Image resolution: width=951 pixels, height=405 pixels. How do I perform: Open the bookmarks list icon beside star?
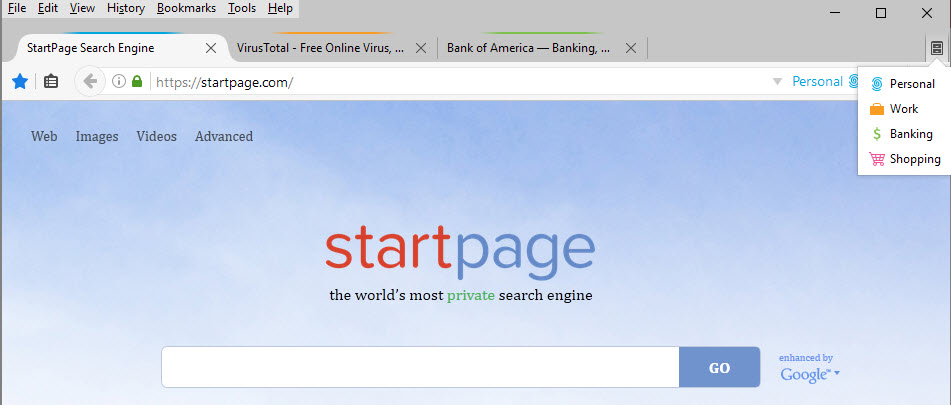click(x=51, y=81)
